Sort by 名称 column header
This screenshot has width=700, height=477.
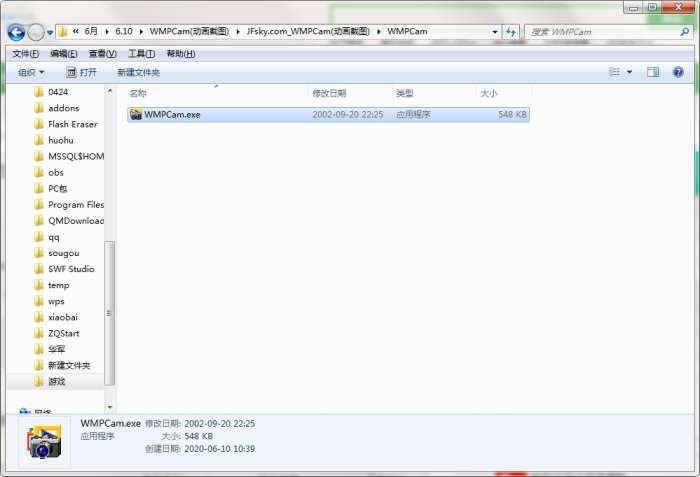pyautogui.click(x=138, y=93)
